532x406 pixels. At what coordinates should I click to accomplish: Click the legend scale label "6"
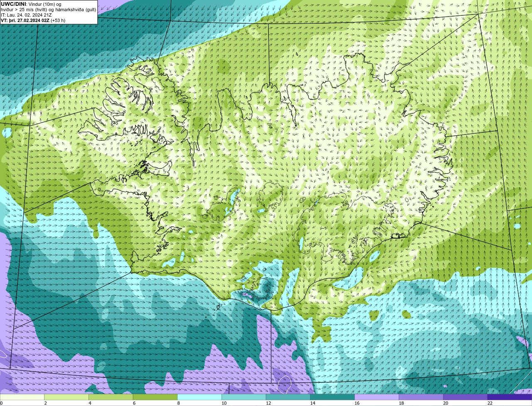tap(134, 403)
